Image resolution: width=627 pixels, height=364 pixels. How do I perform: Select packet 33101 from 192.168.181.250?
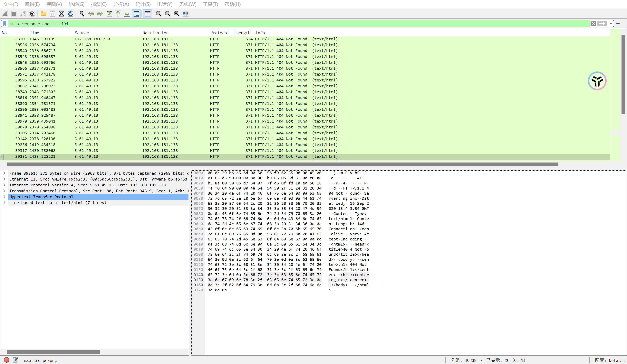tap(305, 39)
